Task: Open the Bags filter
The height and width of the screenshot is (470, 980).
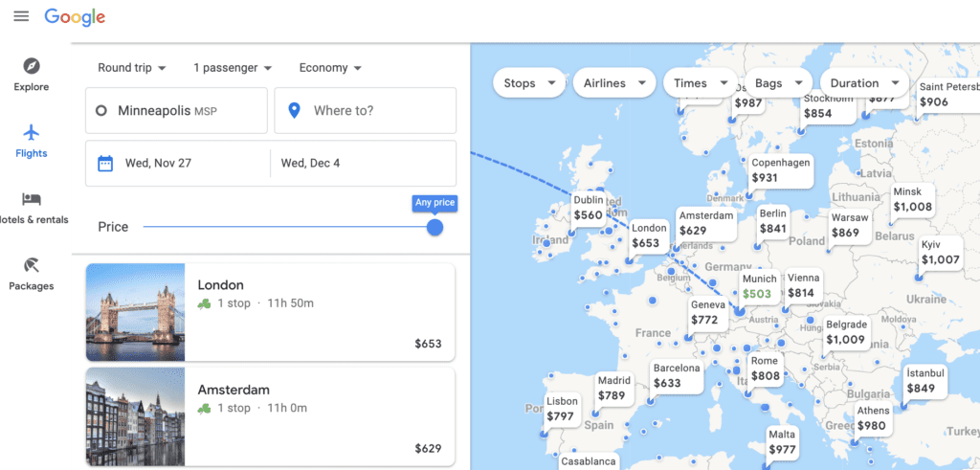Action: [x=777, y=83]
